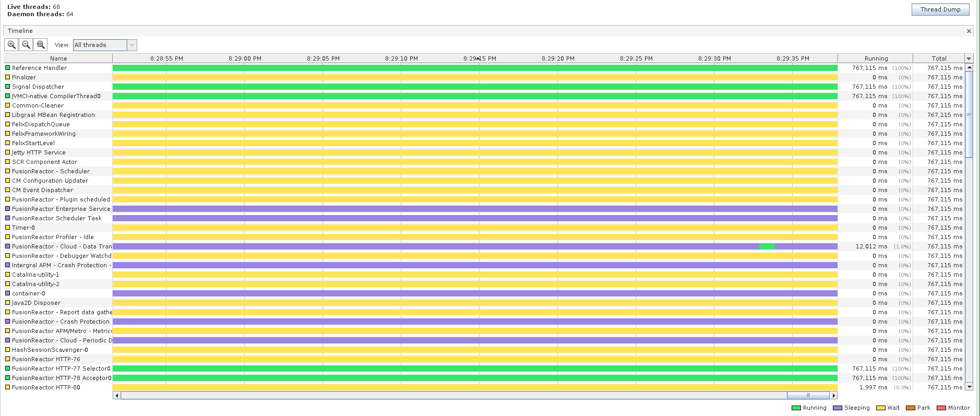Viewport: 980px width, 416px height.
Task: Click the Signal Dispatcher green timeline bar
Action: [475, 87]
